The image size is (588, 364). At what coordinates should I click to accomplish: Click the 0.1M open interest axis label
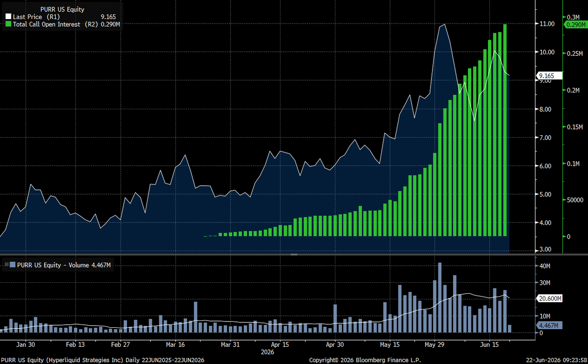pyautogui.click(x=573, y=164)
